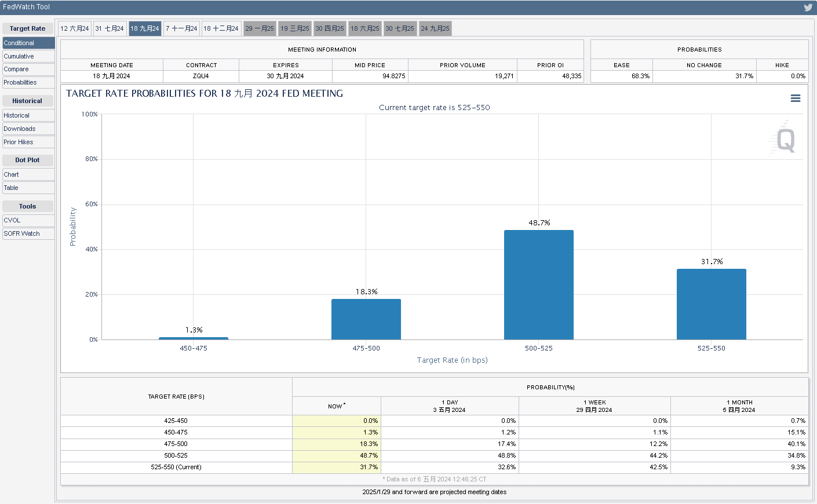Image resolution: width=817 pixels, height=504 pixels.
Task: Click the FedWatch Tool title
Action: pos(26,7)
